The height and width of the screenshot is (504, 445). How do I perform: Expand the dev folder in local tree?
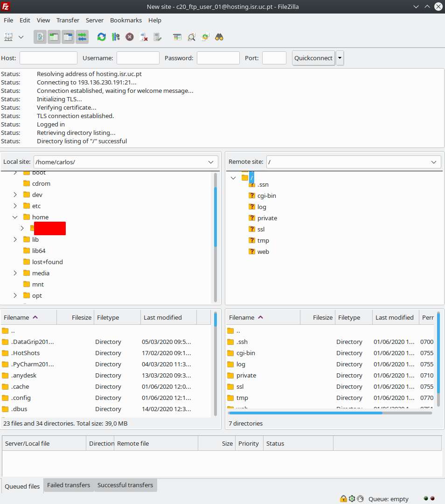click(x=15, y=195)
